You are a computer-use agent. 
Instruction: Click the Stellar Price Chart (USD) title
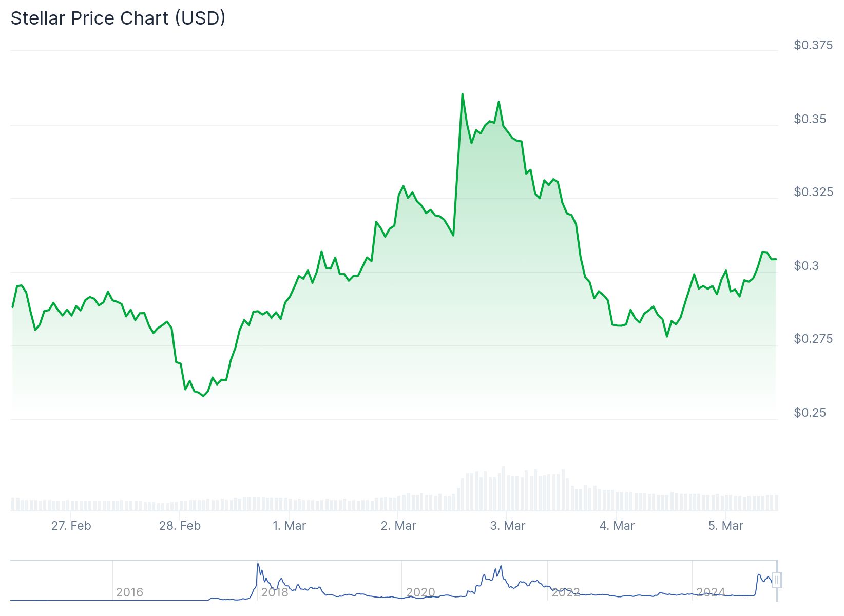[118, 18]
